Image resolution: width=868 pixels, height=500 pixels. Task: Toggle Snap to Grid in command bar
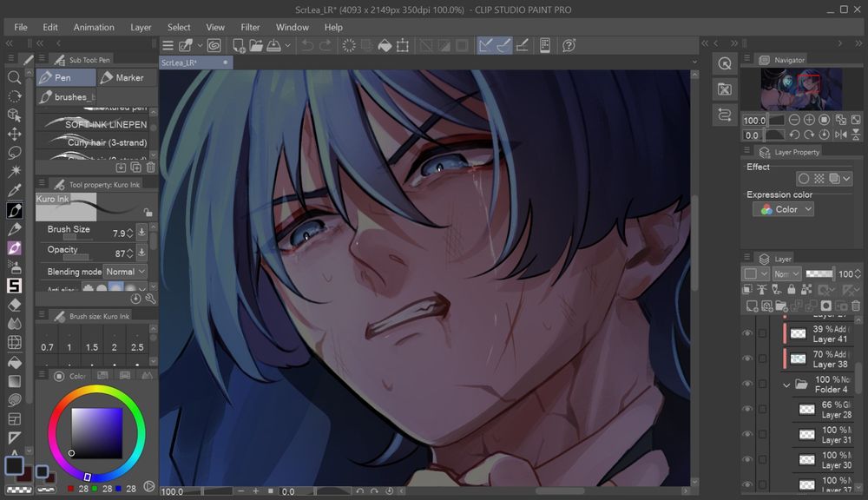click(x=522, y=45)
